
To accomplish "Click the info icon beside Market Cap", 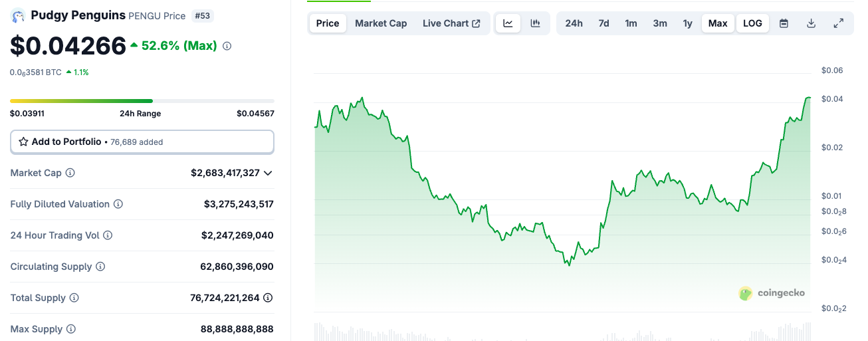I will coord(70,173).
